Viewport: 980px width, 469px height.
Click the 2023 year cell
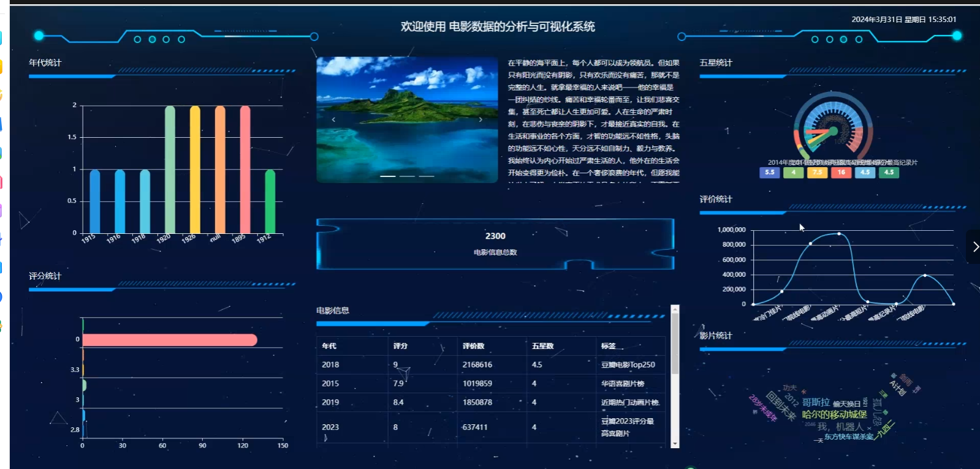[x=330, y=427]
